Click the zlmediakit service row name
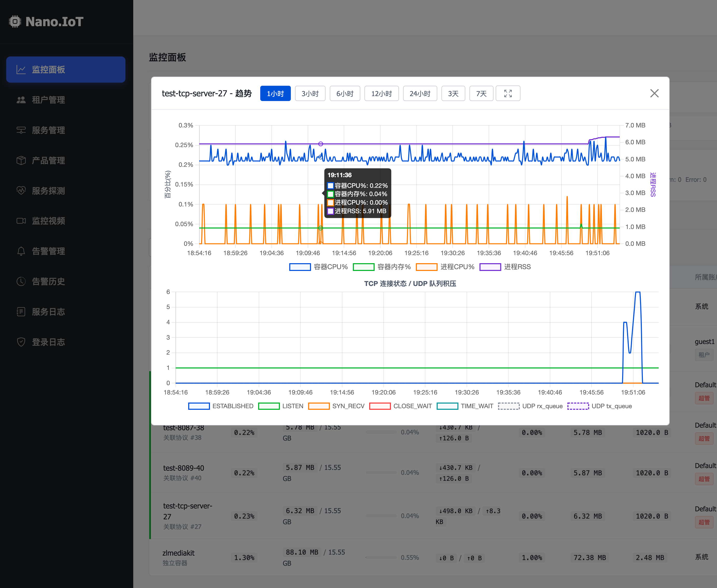717x588 pixels. [178, 553]
